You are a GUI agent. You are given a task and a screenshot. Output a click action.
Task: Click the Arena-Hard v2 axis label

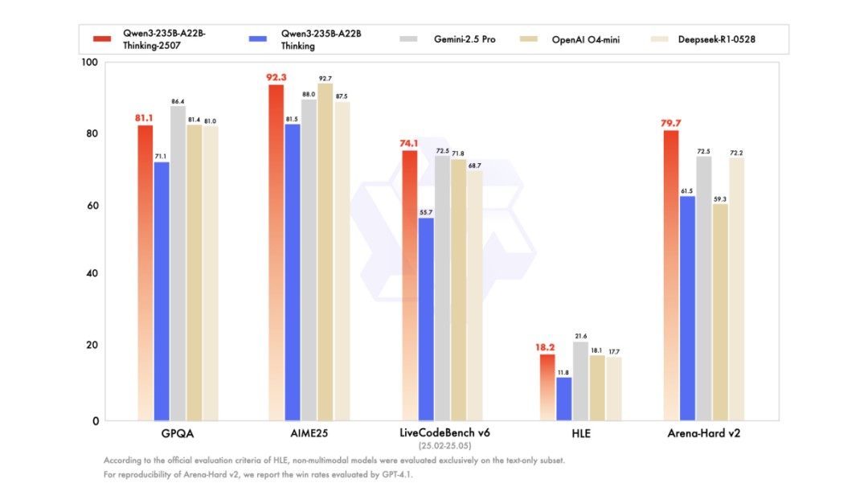tap(703, 433)
